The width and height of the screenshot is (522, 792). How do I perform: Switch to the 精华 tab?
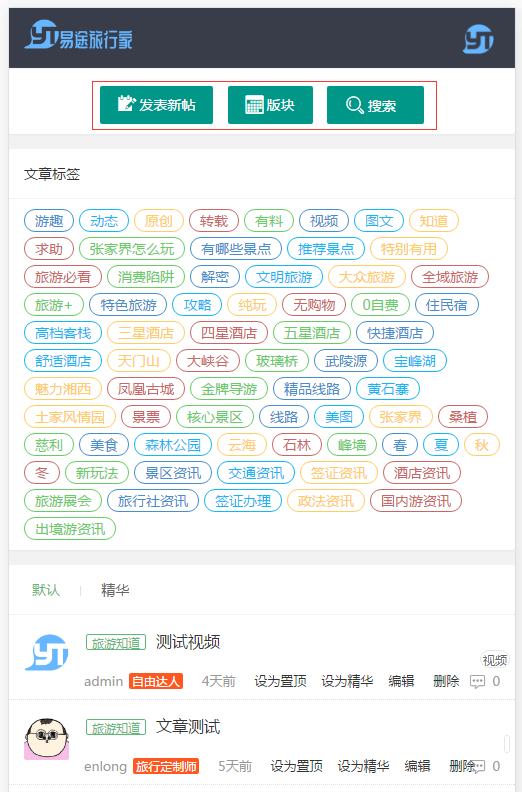tap(115, 590)
